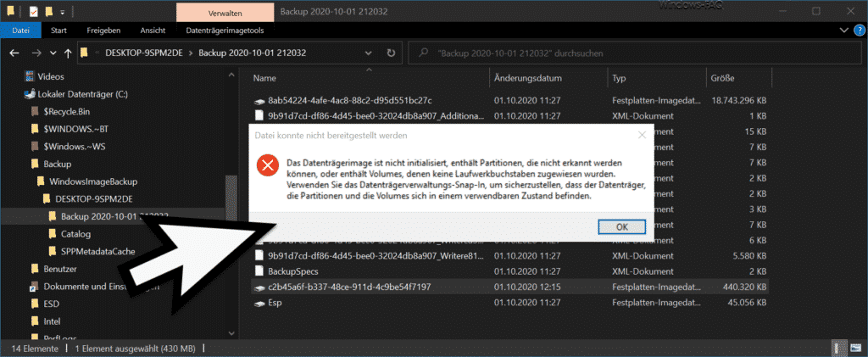Open the Datenträgerimagetools tab
868x357 pixels.
[225, 31]
